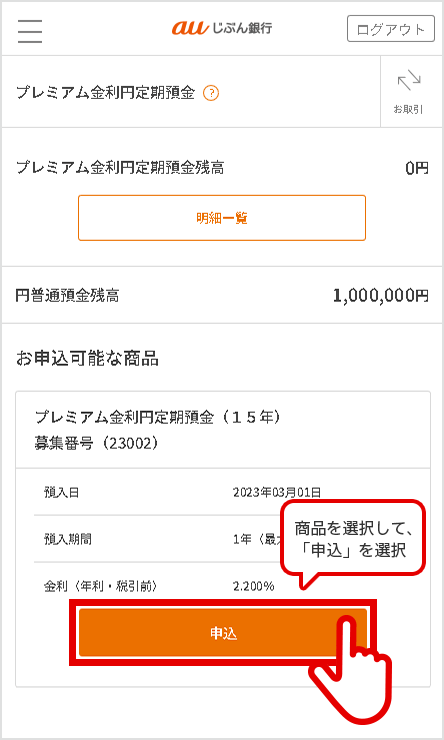Image resolution: width=444 pixels, height=740 pixels.
Task: Click the 預入期間 row label
Action: click(67, 539)
